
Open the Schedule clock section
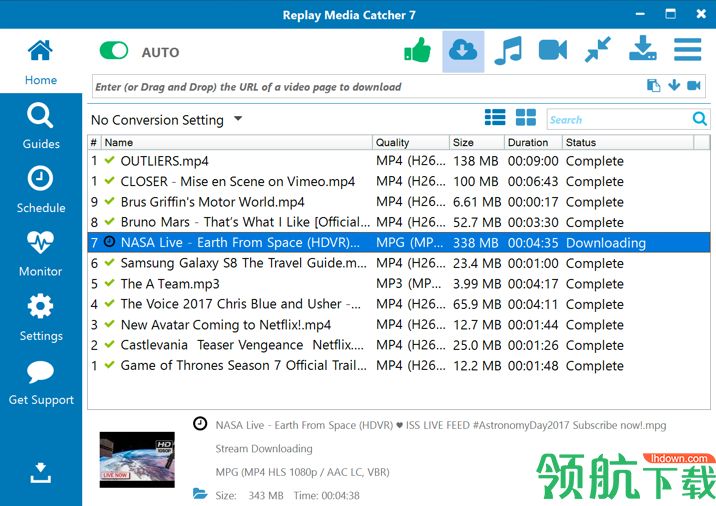click(x=41, y=190)
